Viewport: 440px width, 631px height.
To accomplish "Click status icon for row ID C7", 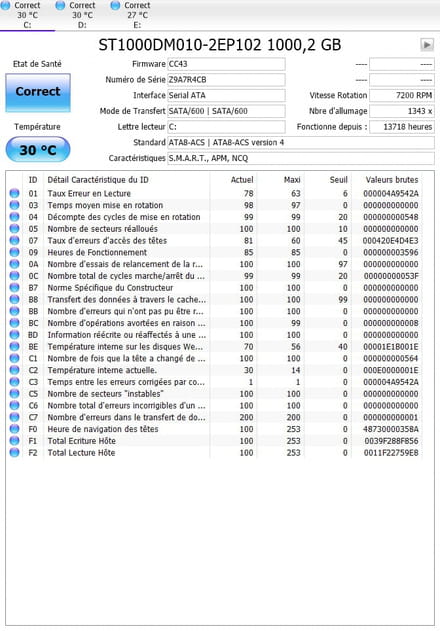I will 14,417.
